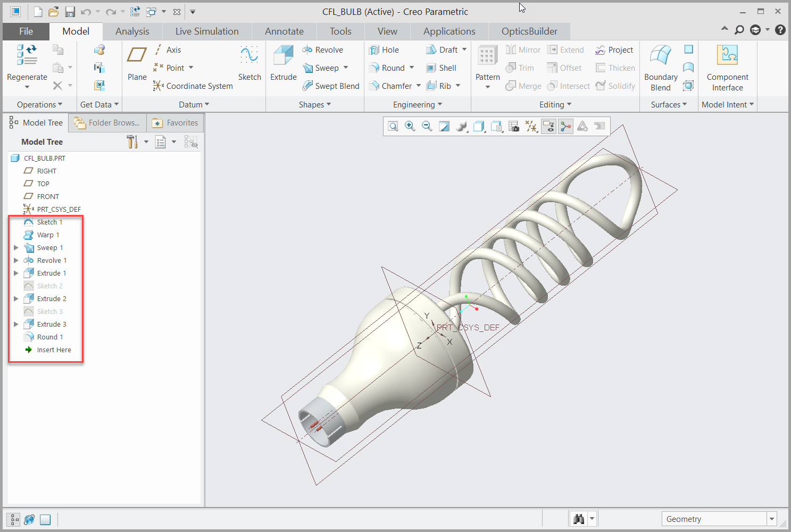
Task: Switch to the Live Simulation tab
Action: coord(207,31)
